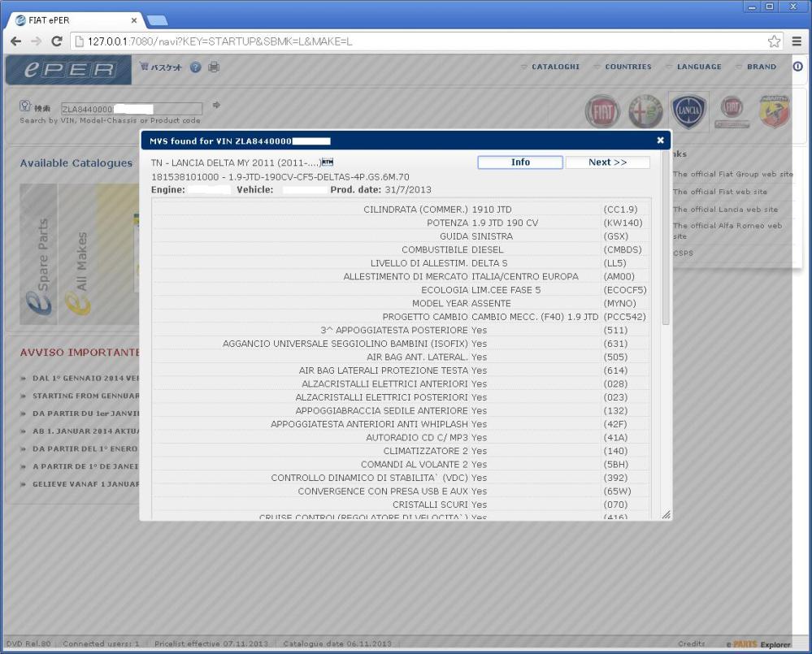Open the All Makes catalogue thumbnail
This screenshot has height=654, width=812.
click(x=78, y=254)
